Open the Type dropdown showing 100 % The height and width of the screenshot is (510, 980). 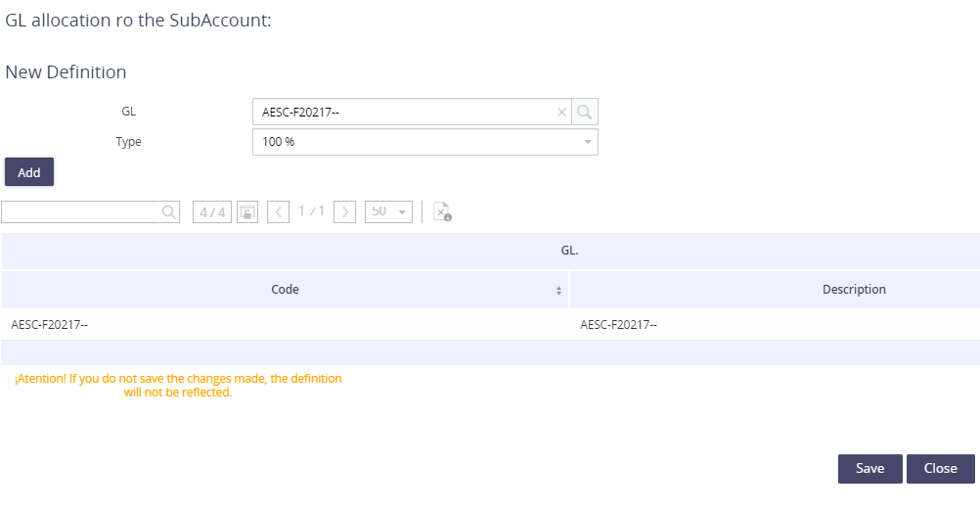(x=425, y=142)
